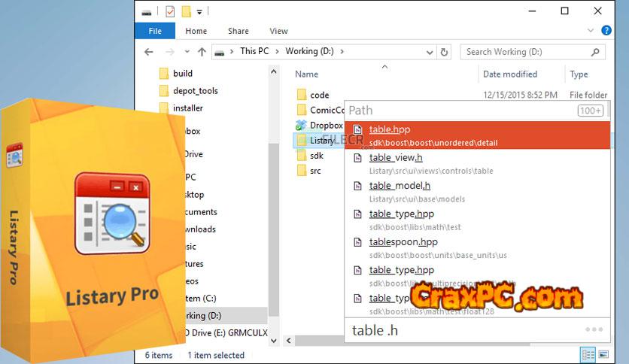Open the Customize Quick Access Toolbar dropdown
The height and width of the screenshot is (364, 629).
tap(199, 11)
